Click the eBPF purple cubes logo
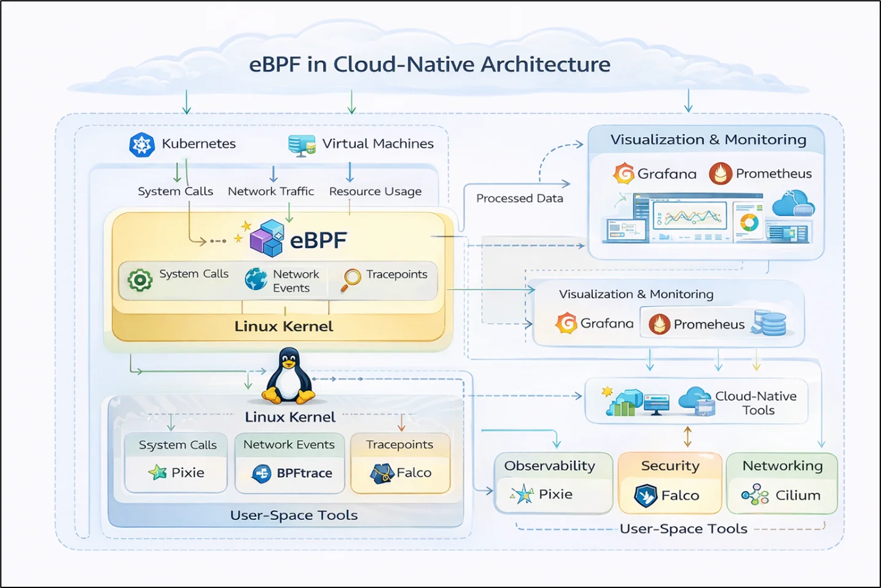881x588 pixels. [267, 238]
